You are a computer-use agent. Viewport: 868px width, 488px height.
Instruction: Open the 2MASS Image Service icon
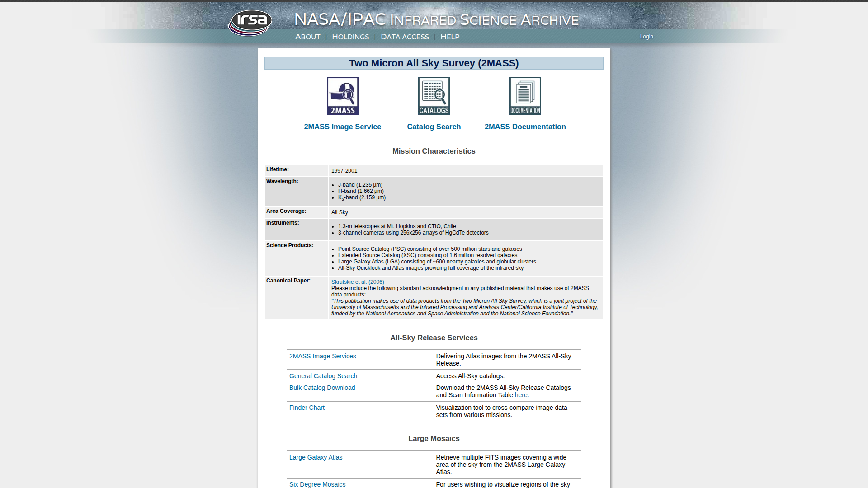pyautogui.click(x=343, y=96)
